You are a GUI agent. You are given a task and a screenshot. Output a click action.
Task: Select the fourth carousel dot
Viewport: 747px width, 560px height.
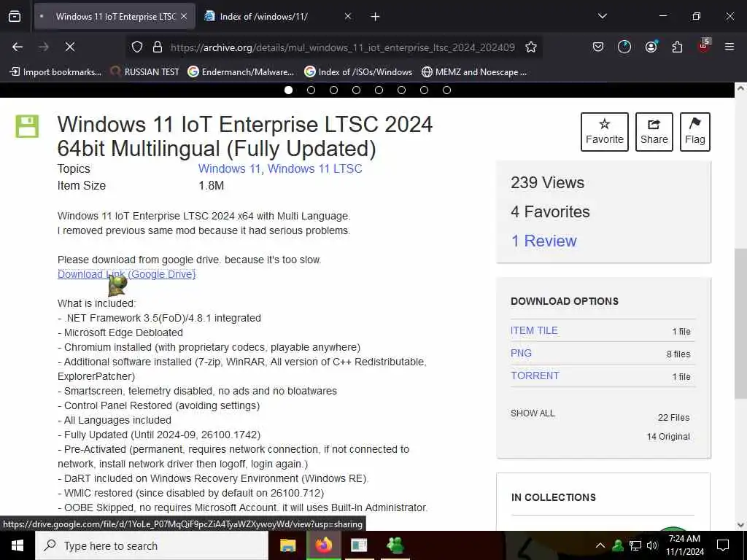coord(356,90)
